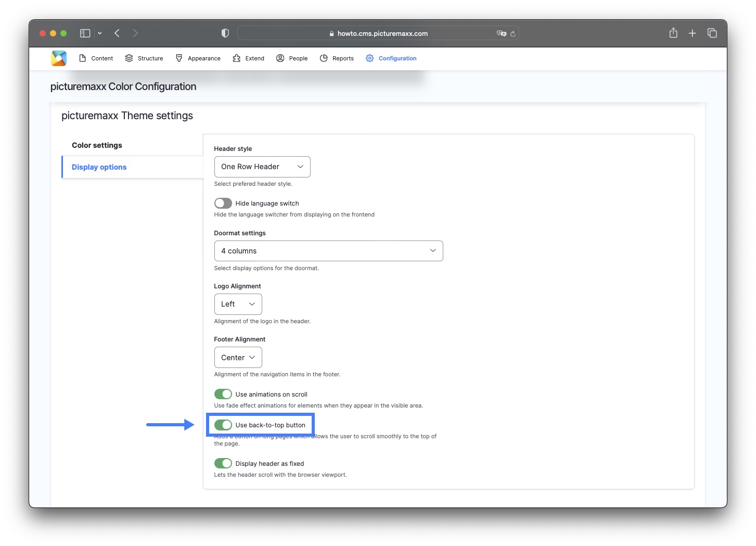Reload the page with the refresh icon
Image resolution: width=756 pixels, height=546 pixels.
click(x=512, y=34)
